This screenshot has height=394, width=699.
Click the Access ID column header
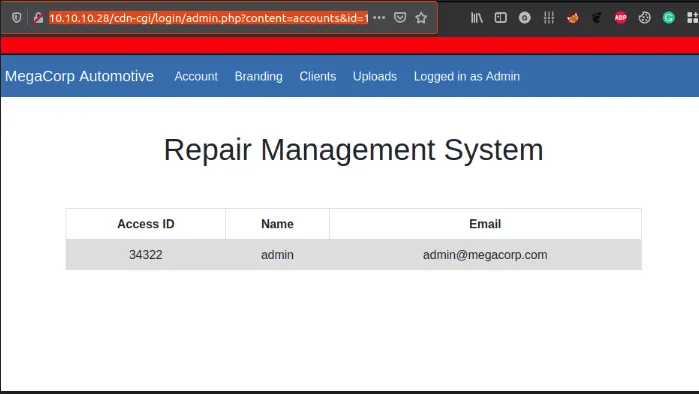coord(146,224)
